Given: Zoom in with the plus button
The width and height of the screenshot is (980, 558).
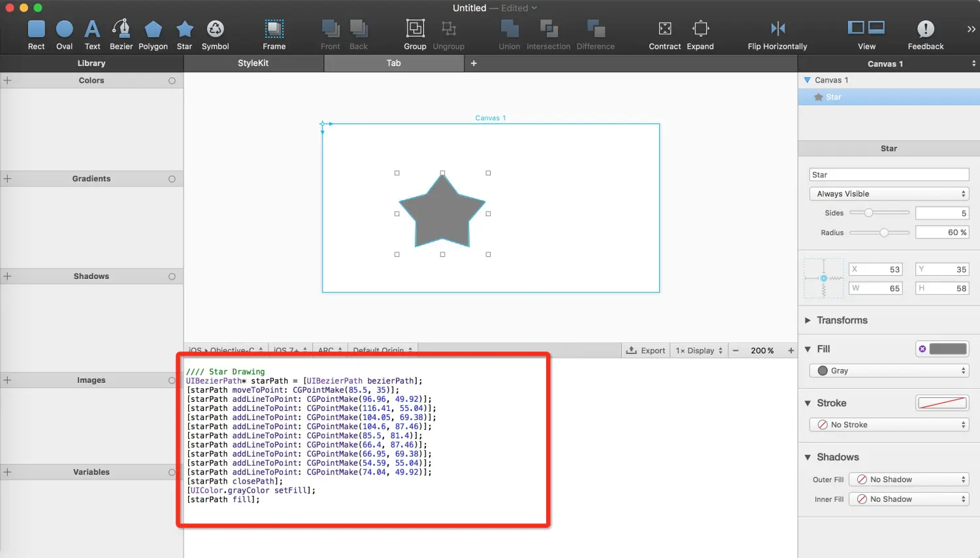Looking at the screenshot, I should [x=791, y=351].
